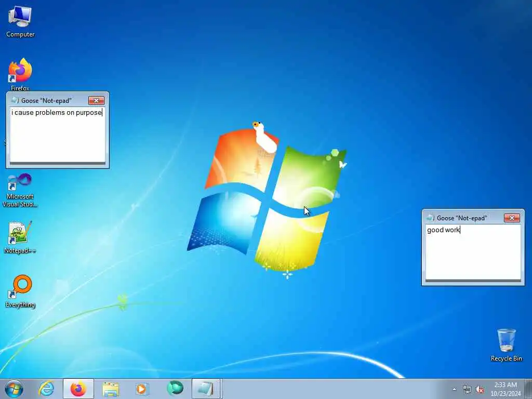Screen dimensions: 532x399
Task: Open the clock showing 2:33 AM
Action: pyautogui.click(x=506, y=389)
